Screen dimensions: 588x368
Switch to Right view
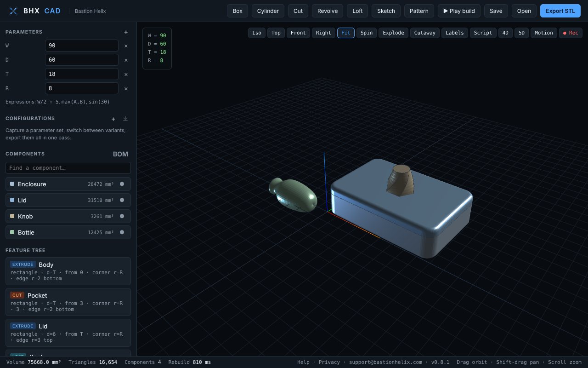coord(323,33)
